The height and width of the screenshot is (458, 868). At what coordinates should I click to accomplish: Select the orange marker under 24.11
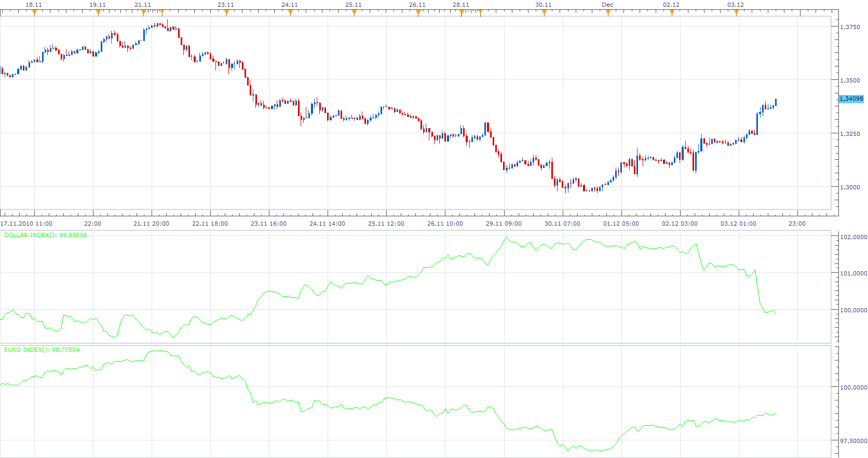(x=290, y=13)
